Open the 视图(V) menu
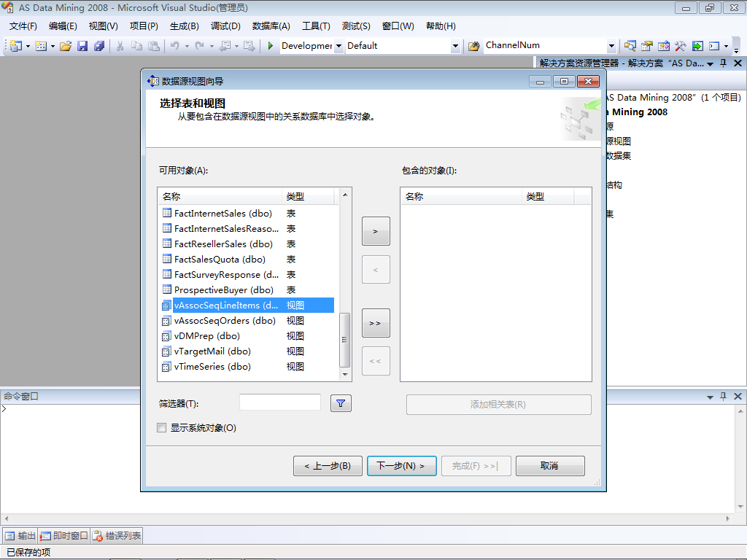Screen dimensions: 747x560 point(103,26)
